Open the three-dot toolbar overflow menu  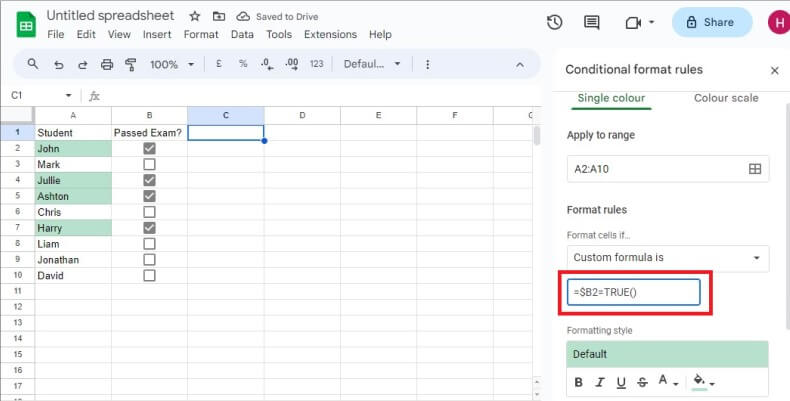[427, 64]
